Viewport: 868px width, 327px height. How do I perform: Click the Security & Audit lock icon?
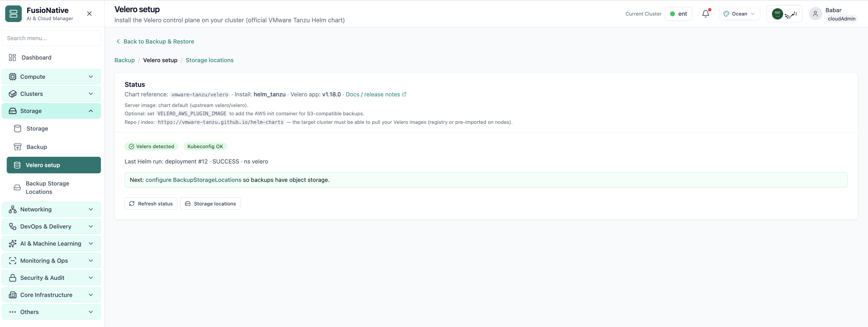tap(12, 278)
